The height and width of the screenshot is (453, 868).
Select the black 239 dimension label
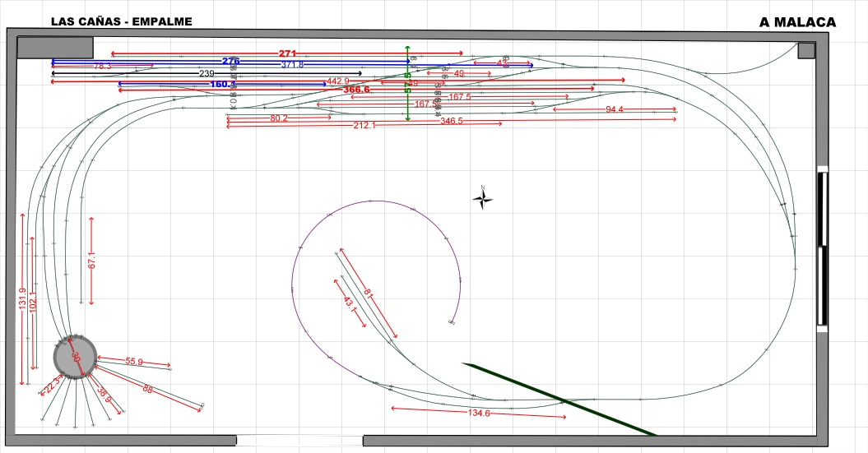tap(207, 73)
